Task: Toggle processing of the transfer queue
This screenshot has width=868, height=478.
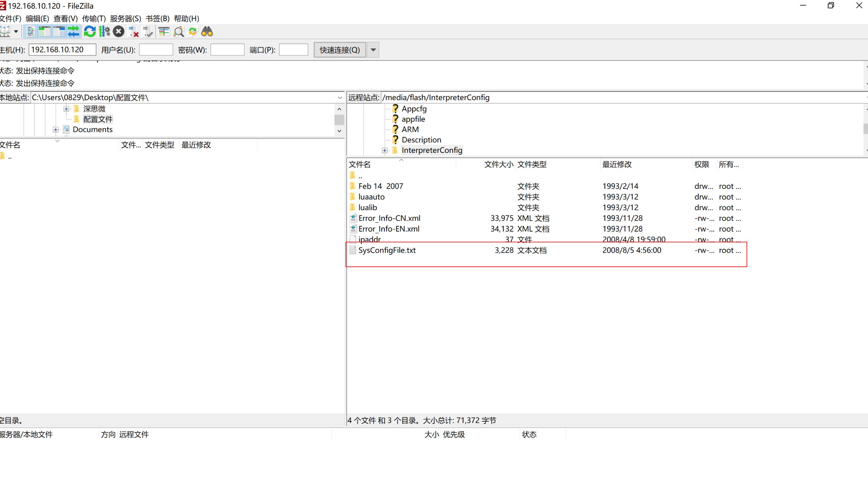Action: pos(104,32)
